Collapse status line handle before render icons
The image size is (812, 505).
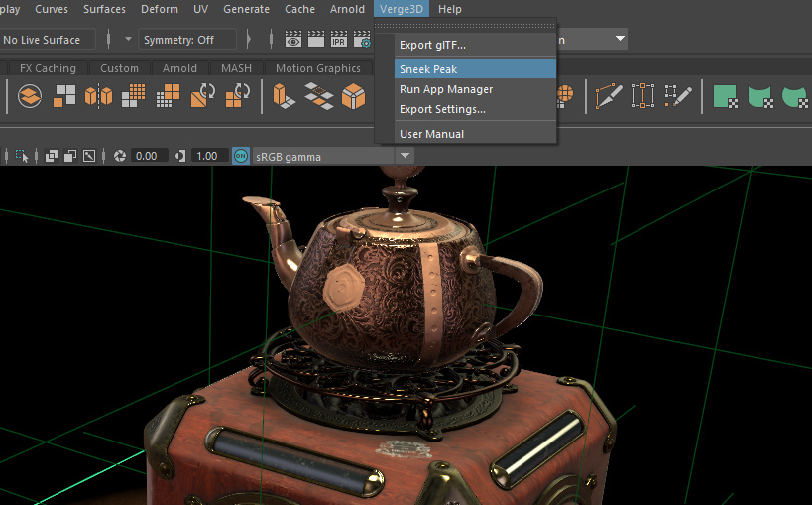[272, 39]
